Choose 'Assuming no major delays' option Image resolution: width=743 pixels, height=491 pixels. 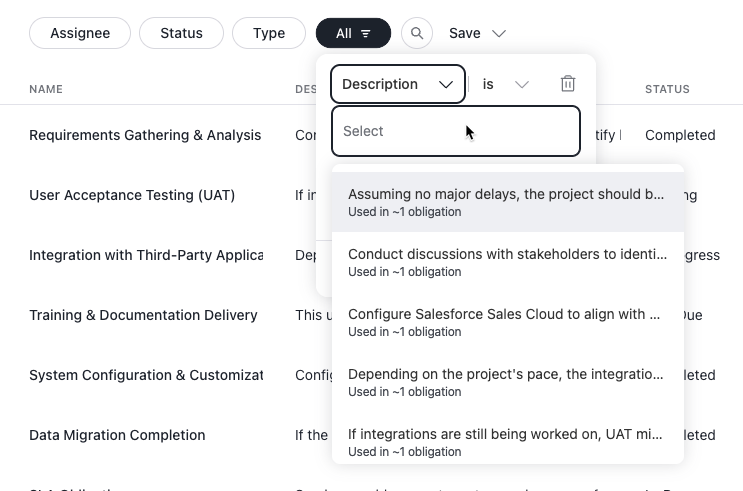(x=508, y=202)
